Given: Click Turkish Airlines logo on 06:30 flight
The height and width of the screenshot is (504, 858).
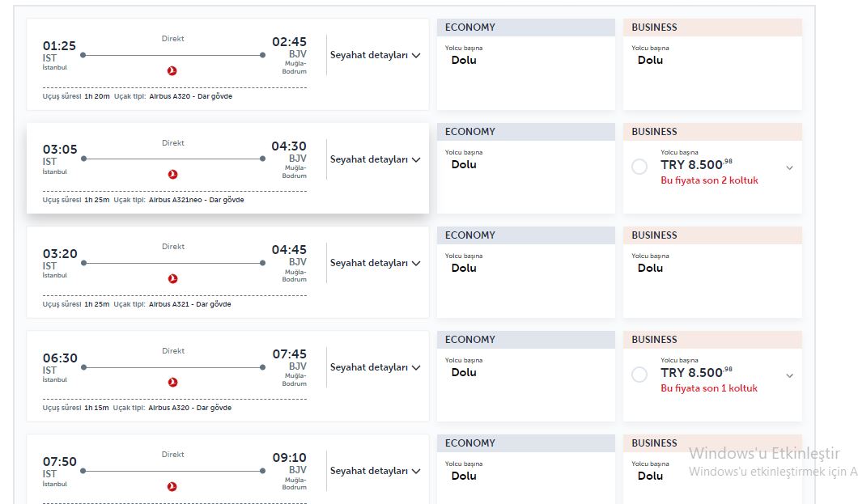Looking at the screenshot, I should coord(172,383).
